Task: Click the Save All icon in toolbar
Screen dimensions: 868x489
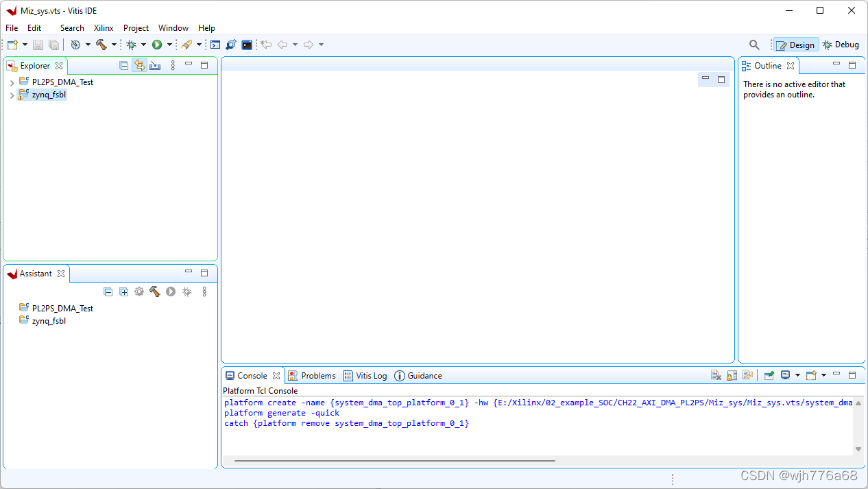Action: click(x=53, y=45)
